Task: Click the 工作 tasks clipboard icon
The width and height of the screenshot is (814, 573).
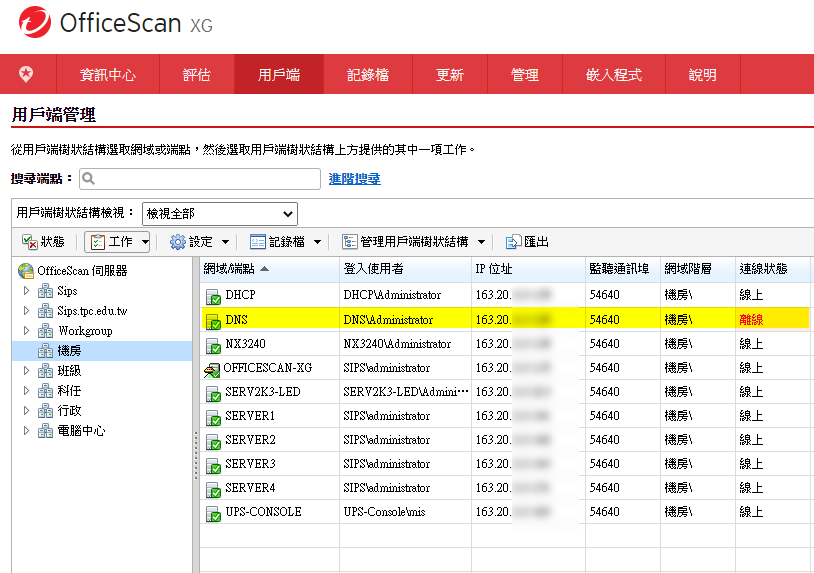Action: 98,242
